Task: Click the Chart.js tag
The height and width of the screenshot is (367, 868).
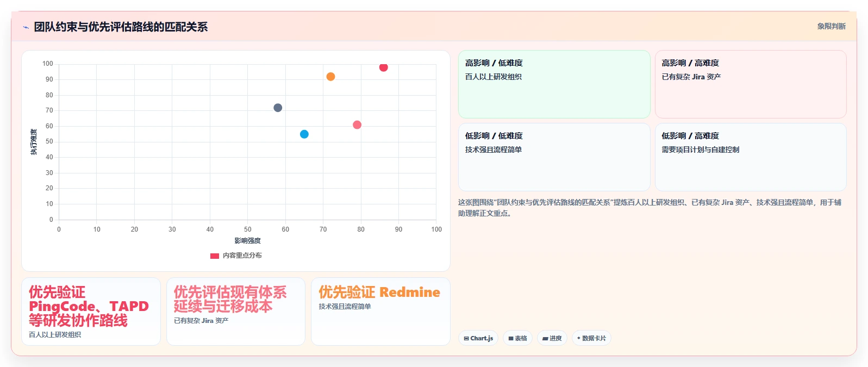Action: pos(478,338)
